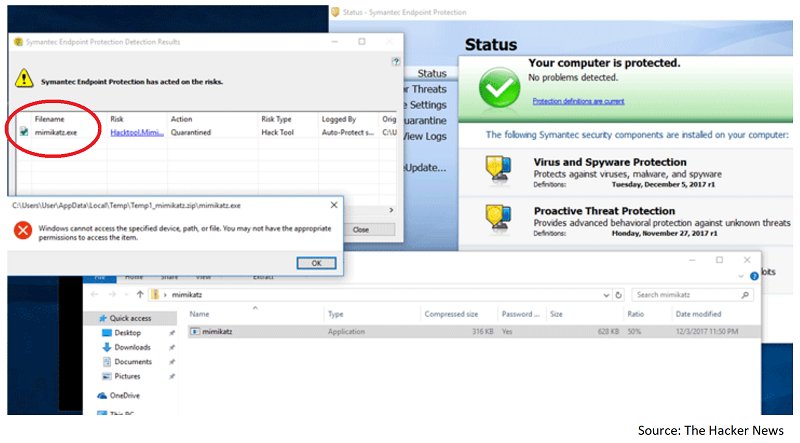
Task: Click the red error icon in dialog
Action: [23, 230]
